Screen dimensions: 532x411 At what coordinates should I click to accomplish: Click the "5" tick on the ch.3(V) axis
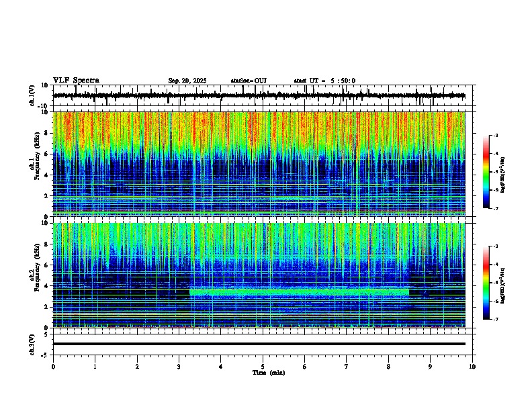[46, 334]
